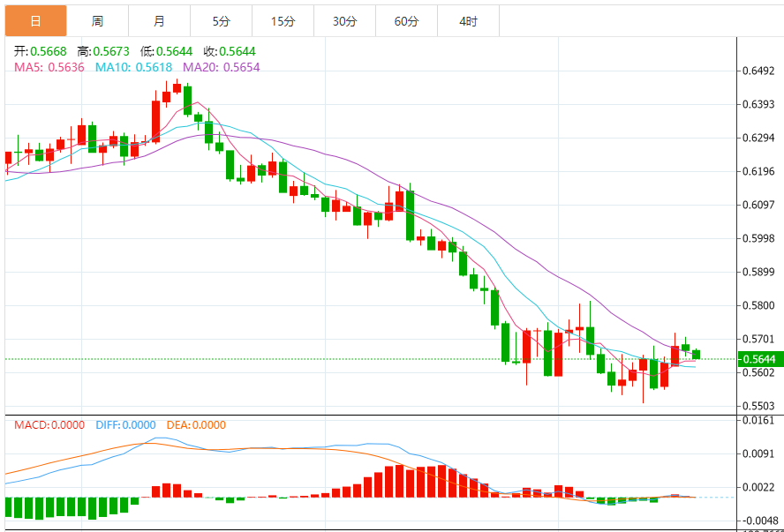Viewport: 784px width, 532px height.
Task: Click the 0.6393 price axis label
Action: (x=758, y=104)
